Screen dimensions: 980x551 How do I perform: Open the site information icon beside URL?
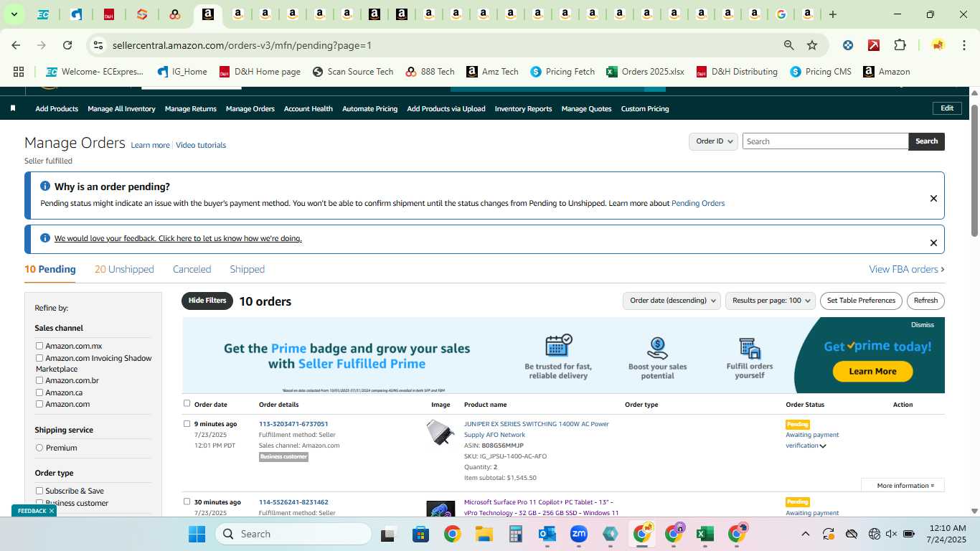click(98, 45)
